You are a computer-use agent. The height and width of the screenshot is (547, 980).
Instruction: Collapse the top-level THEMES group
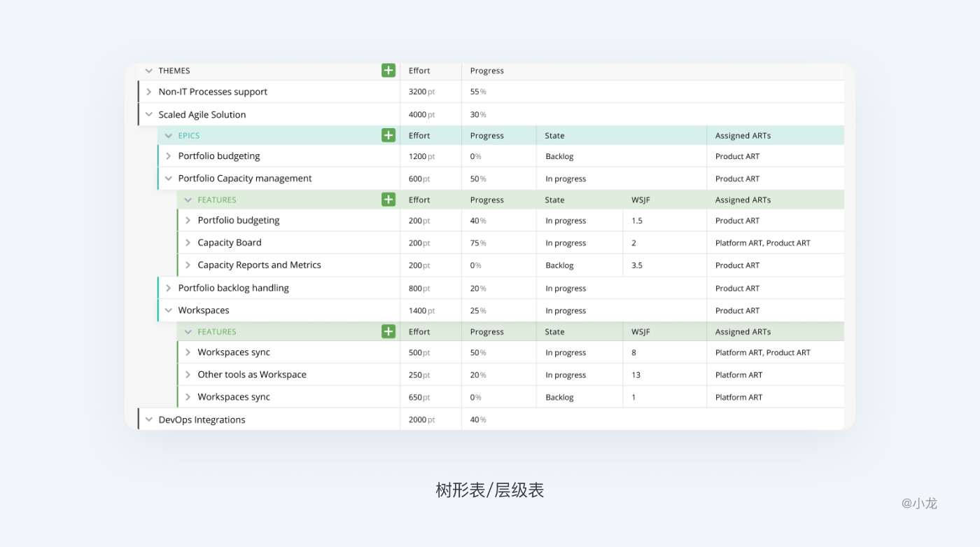148,70
